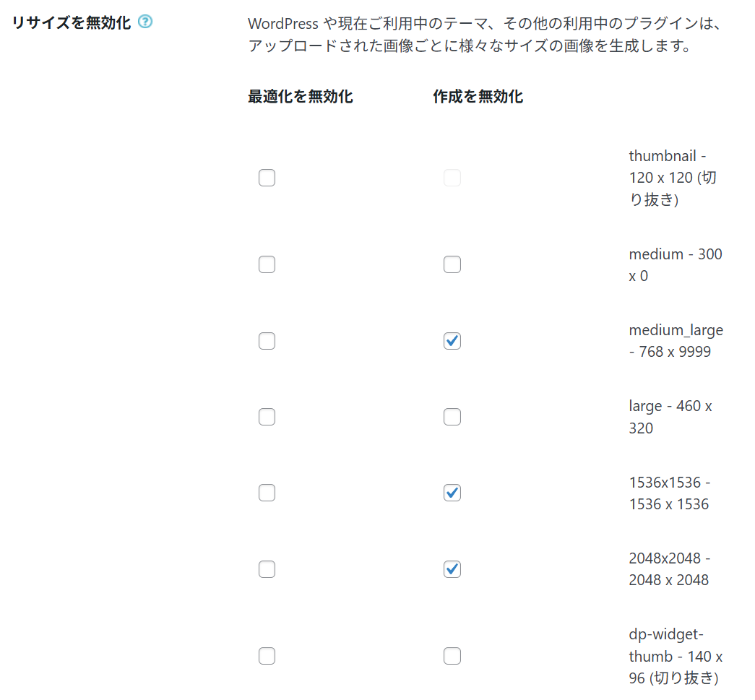Click the help icon beside リサイズを無効化
The image size is (755, 700).
click(x=145, y=22)
